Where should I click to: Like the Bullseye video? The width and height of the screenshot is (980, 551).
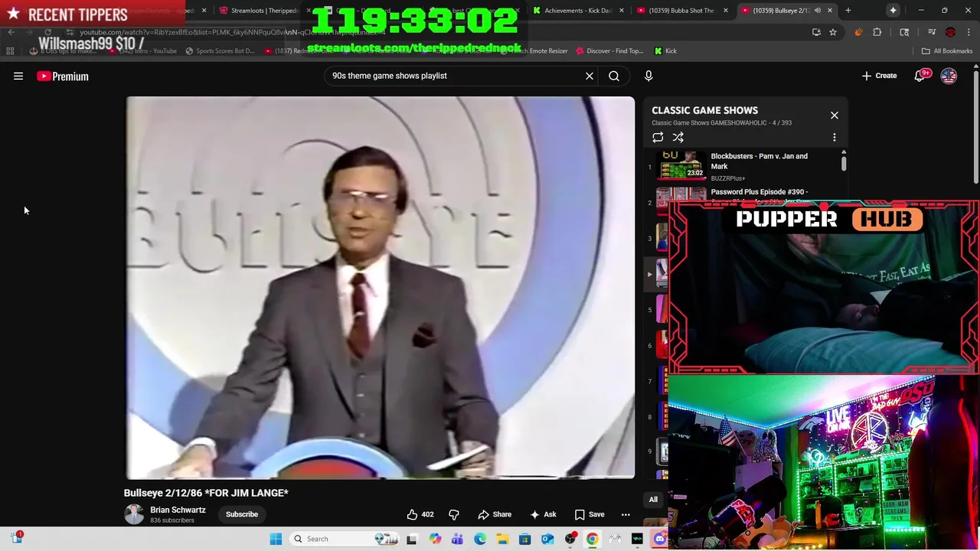(420, 514)
